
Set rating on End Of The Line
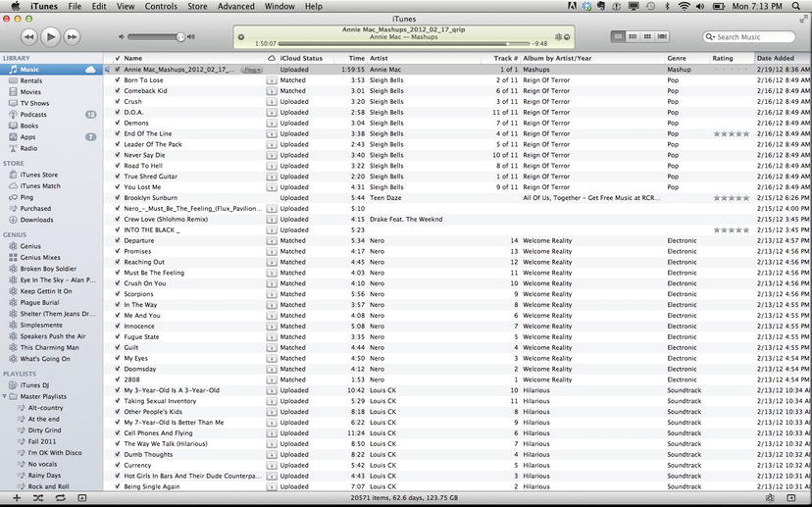coord(732,133)
